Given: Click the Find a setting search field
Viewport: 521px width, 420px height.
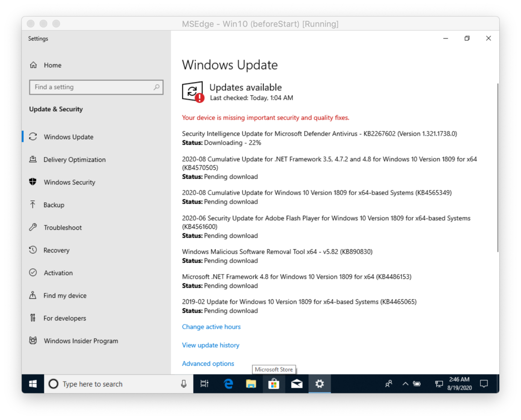Looking at the screenshot, I should [x=96, y=87].
